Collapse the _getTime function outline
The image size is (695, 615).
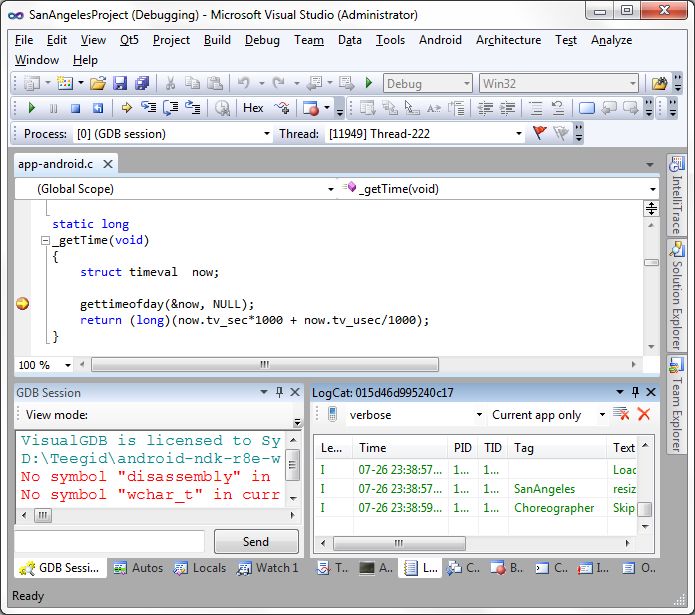click(x=45, y=241)
